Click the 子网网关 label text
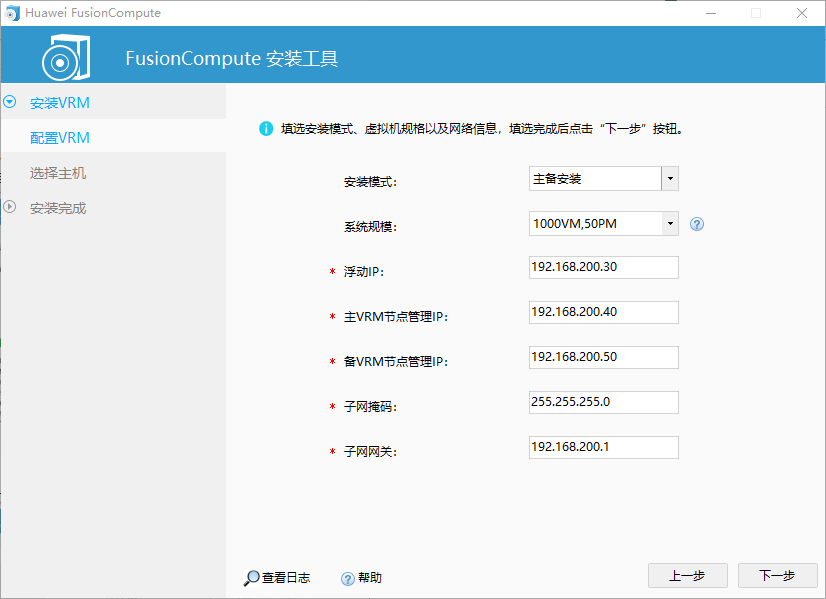Screen dimensions: 826x599 tap(370, 451)
